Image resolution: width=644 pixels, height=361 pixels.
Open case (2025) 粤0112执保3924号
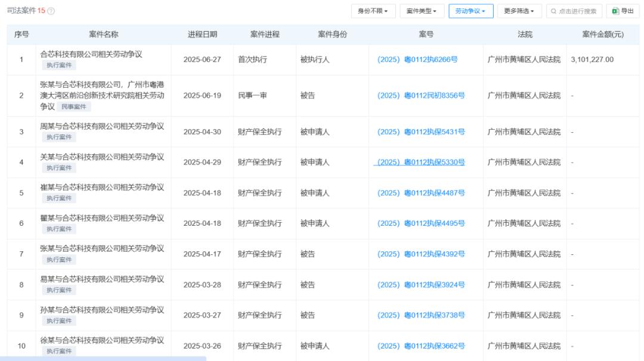click(421, 285)
